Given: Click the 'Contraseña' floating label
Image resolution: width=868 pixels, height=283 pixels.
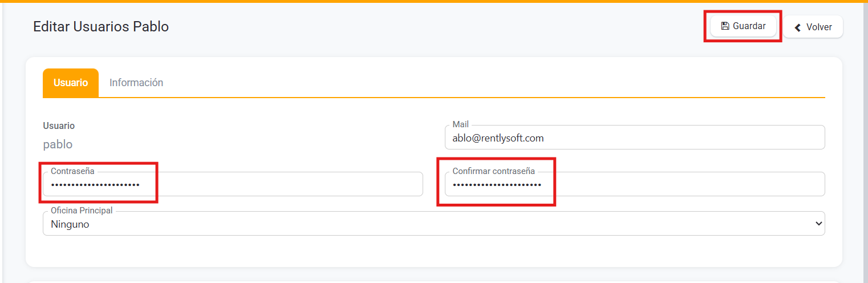Looking at the screenshot, I should (x=72, y=171).
